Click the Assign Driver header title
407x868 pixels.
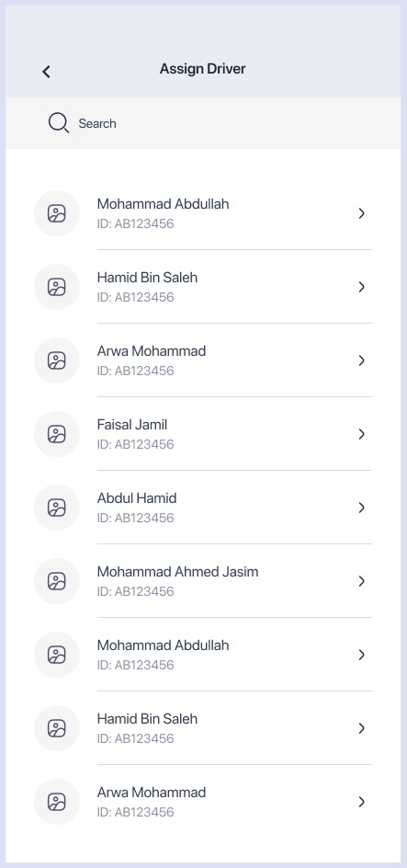202,69
